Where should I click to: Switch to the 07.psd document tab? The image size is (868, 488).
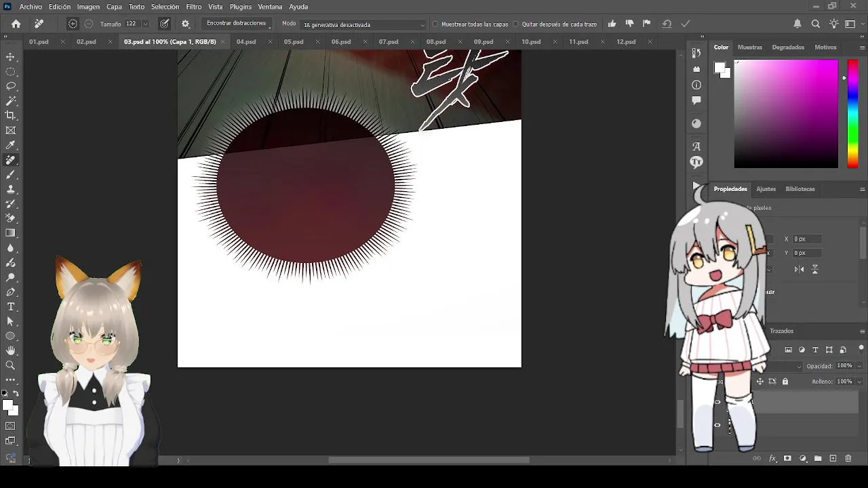click(x=389, y=42)
